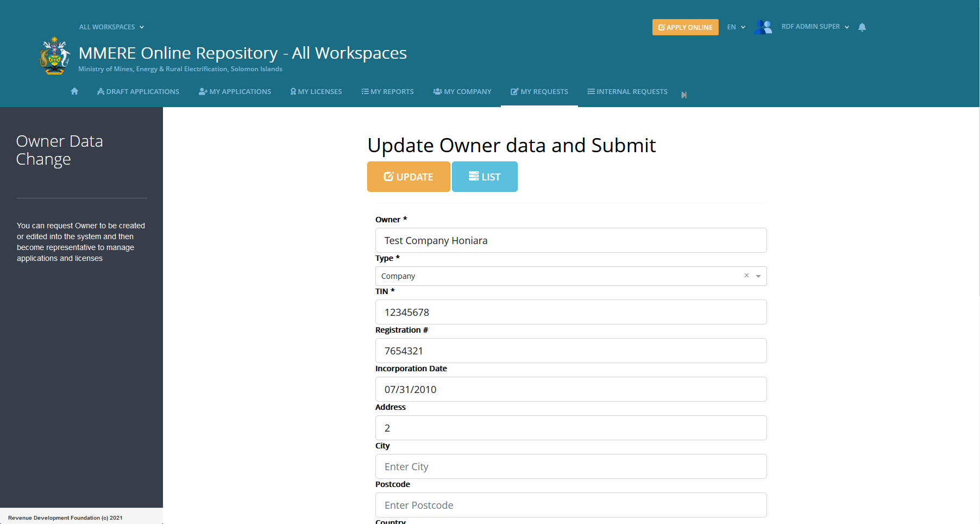
Task: Click the Address input field
Action: coord(571,428)
